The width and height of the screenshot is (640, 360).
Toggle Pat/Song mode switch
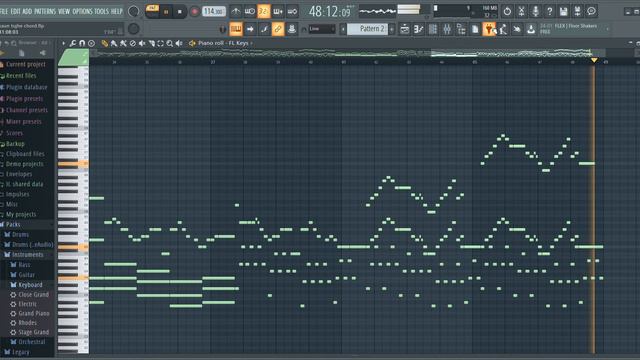click(152, 11)
